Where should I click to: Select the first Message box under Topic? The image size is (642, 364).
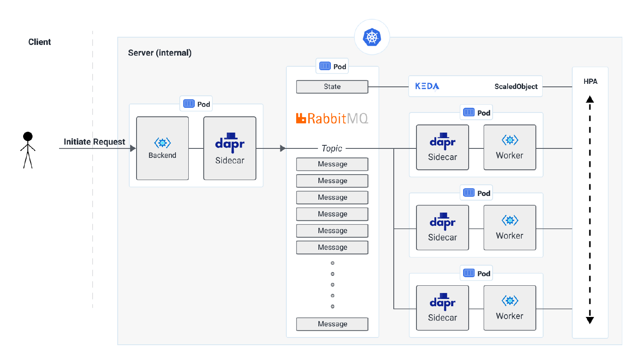pyautogui.click(x=332, y=164)
